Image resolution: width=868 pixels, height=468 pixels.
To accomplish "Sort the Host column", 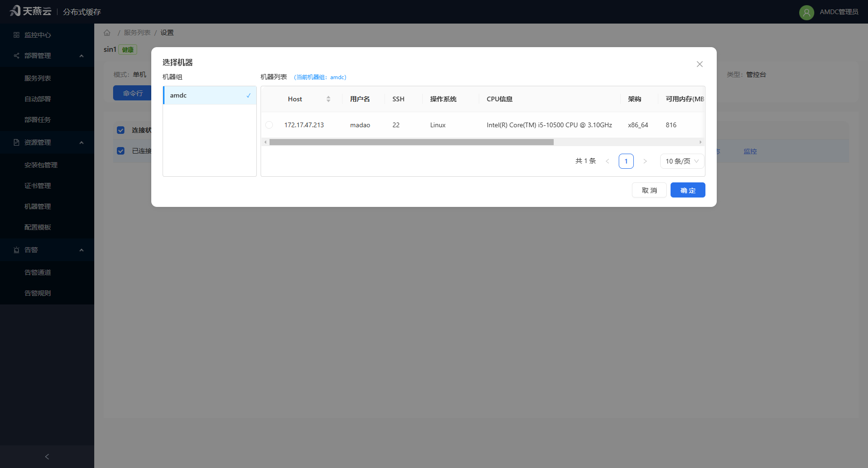I will [x=328, y=99].
